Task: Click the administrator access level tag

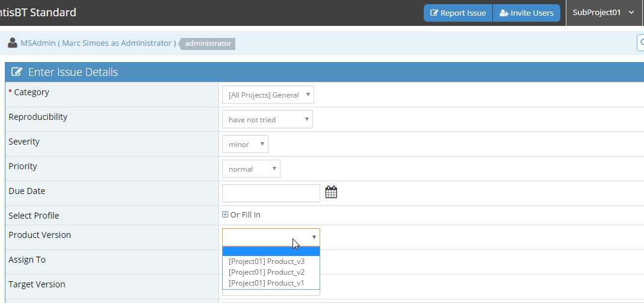Action: pos(208,43)
